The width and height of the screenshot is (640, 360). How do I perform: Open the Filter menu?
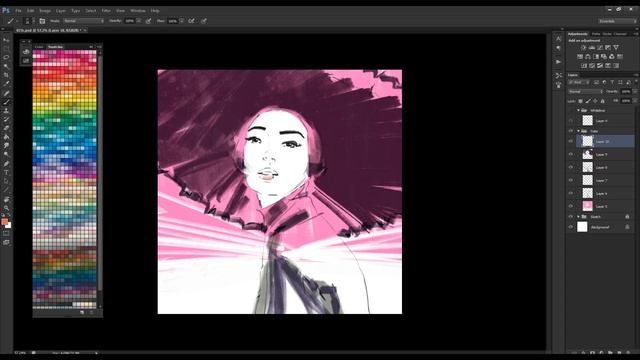pos(106,11)
